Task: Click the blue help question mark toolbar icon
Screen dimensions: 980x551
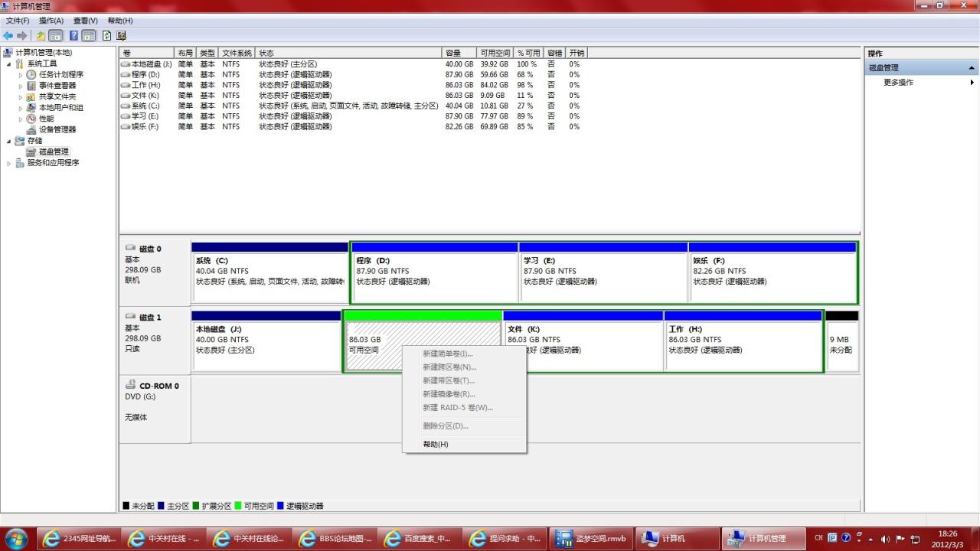Action: [x=74, y=36]
